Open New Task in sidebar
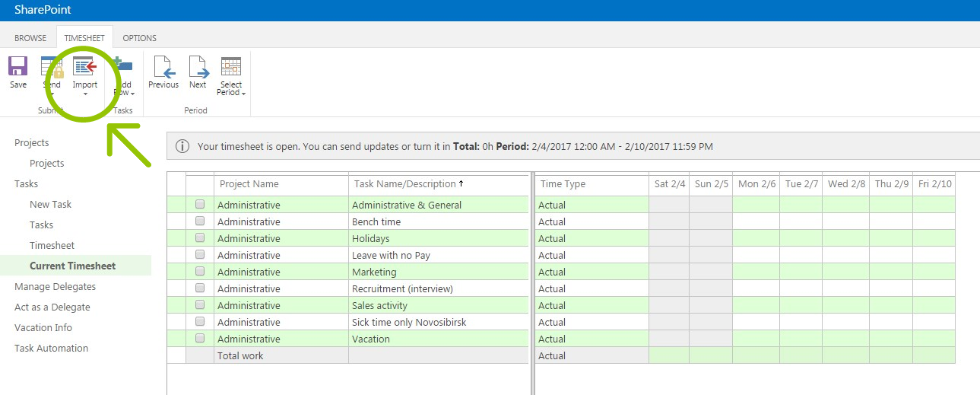This screenshot has height=395, width=980. coord(50,205)
